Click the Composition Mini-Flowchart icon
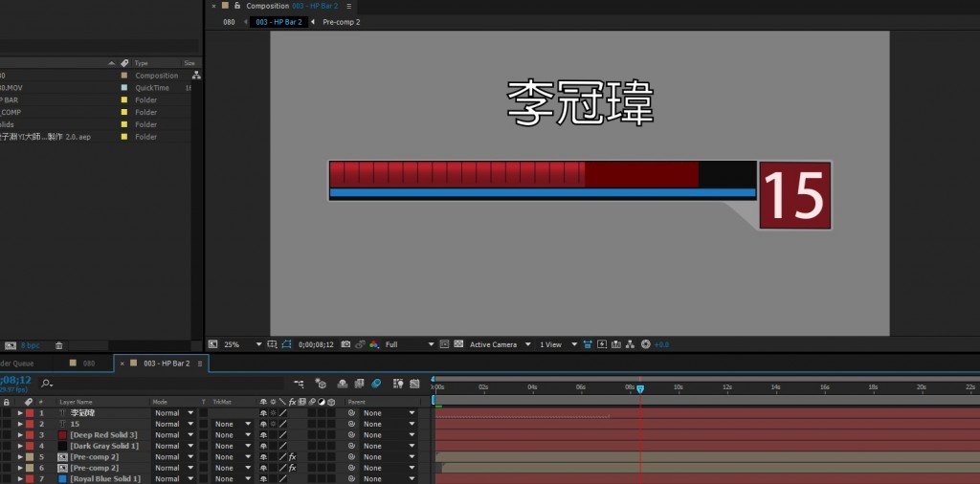The width and height of the screenshot is (980, 484). (x=300, y=384)
